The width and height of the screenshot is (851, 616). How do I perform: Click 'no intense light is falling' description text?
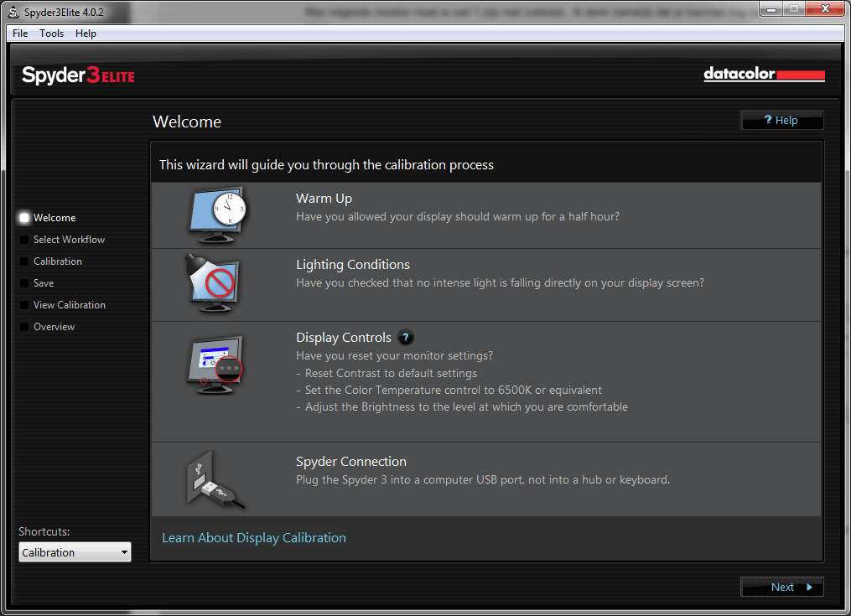(x=500, y=282)
